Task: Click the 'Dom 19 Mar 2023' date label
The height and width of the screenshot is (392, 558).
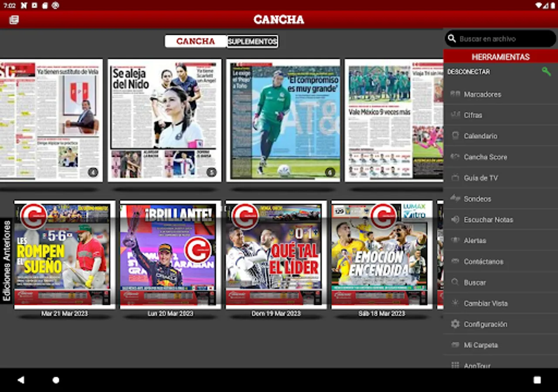Action: coord(276,314)
